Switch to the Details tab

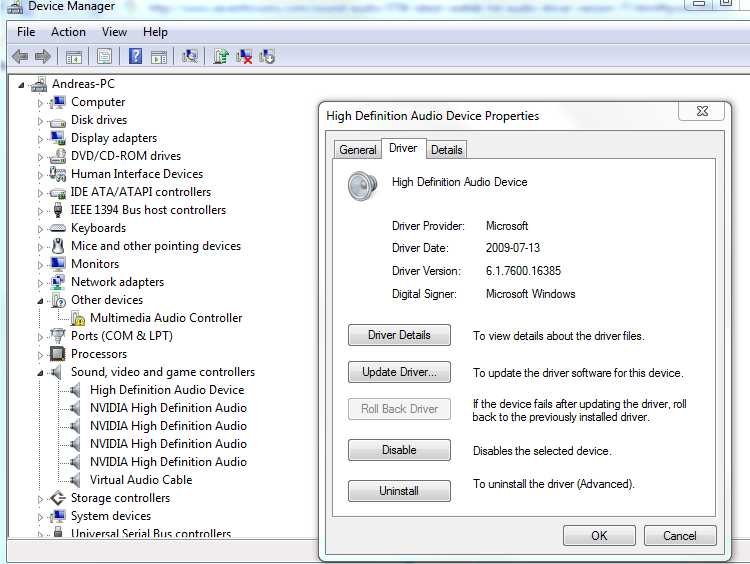pyautogui.click(x=447, y=150)
